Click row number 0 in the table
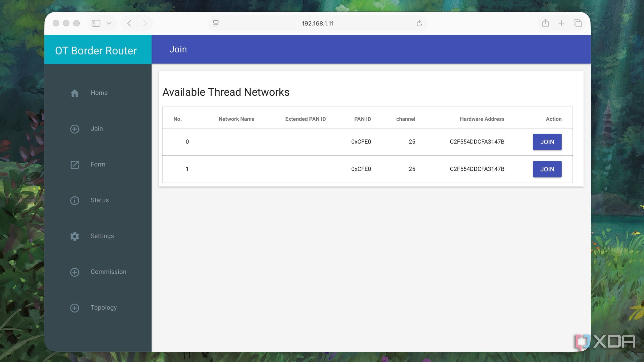Viewport: 644px width, 362px height. point(187,142)
